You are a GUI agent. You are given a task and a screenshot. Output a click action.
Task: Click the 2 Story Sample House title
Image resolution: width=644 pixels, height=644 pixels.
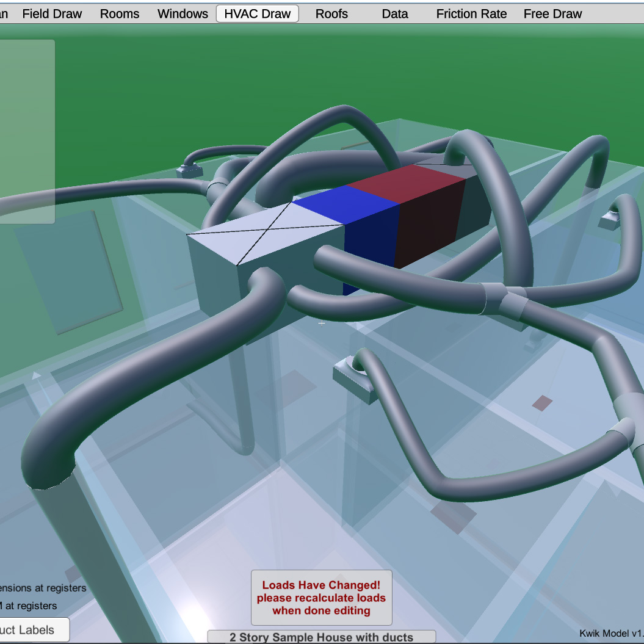click(x=321, y=637)
